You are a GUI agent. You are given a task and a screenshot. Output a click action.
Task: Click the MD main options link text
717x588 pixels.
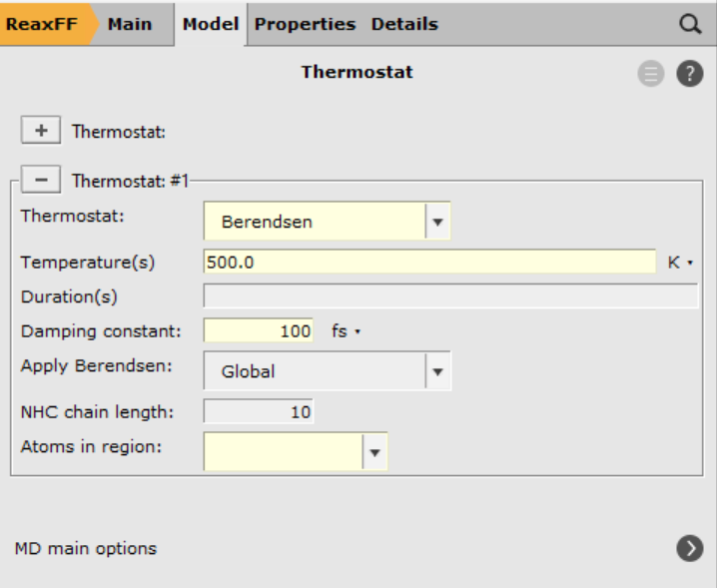pyautogui.click(x=86, y=548)
